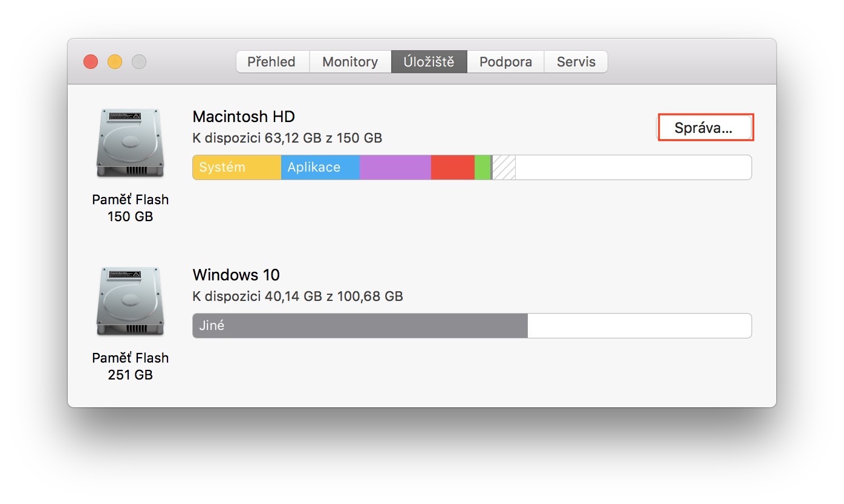Click the purple storage bar segment

pos(395,167)
